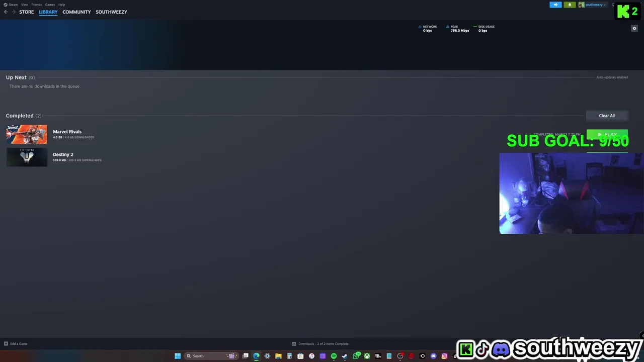Select the Destiny 2 title

tap(63, 154)
